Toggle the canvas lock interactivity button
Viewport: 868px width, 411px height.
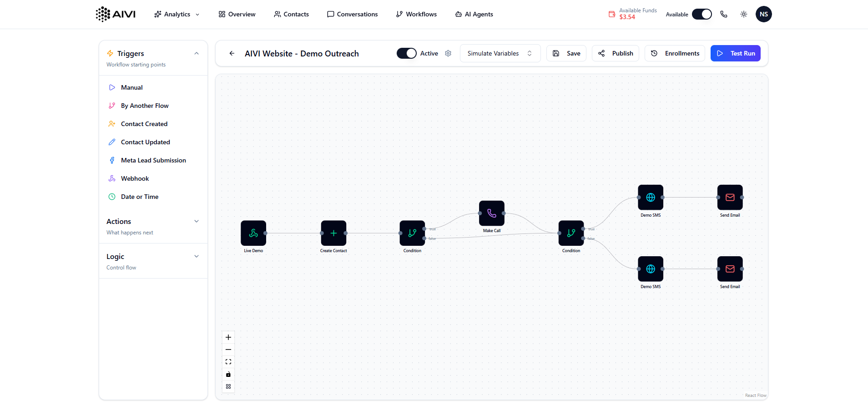pos(228,374)
